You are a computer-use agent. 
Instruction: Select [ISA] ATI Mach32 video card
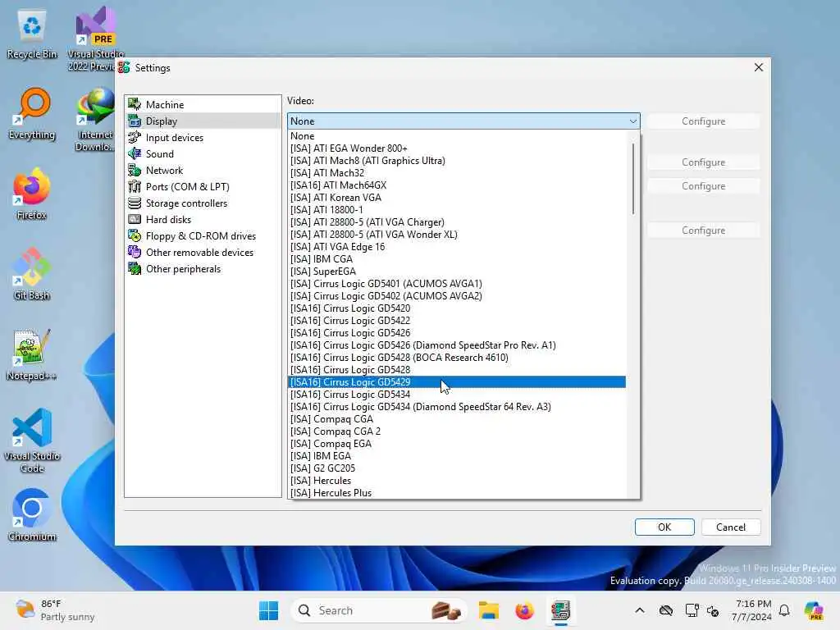coord(457,173)
